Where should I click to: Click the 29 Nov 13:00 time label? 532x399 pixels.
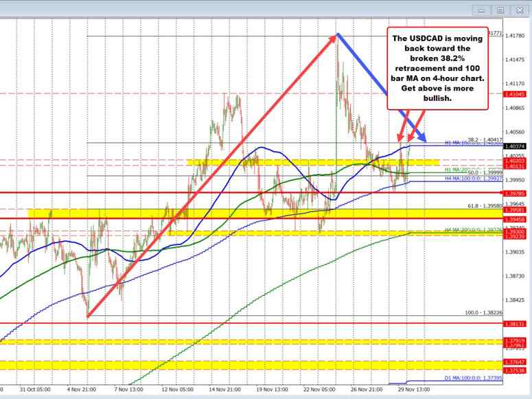[414, 389]
